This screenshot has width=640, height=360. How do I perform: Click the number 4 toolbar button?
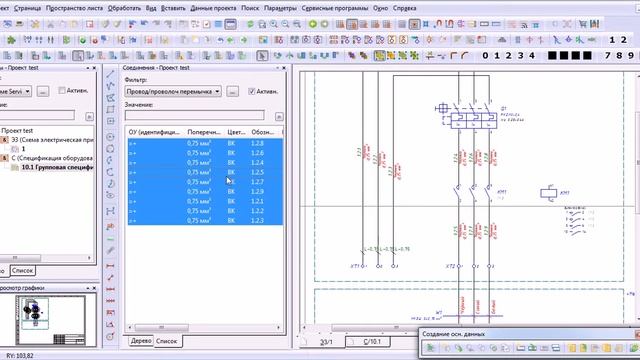click(532, 56)
